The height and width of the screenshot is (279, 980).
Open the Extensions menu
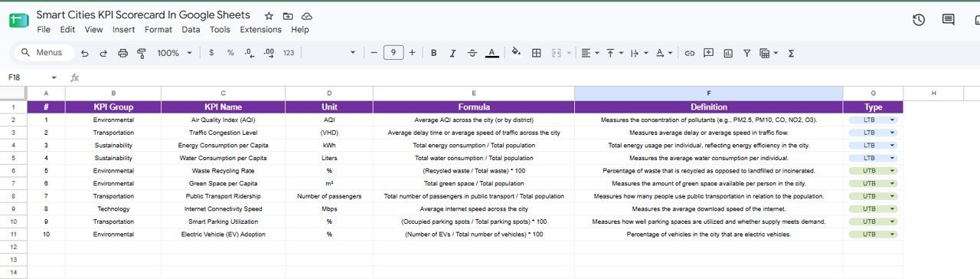(260, 29)
